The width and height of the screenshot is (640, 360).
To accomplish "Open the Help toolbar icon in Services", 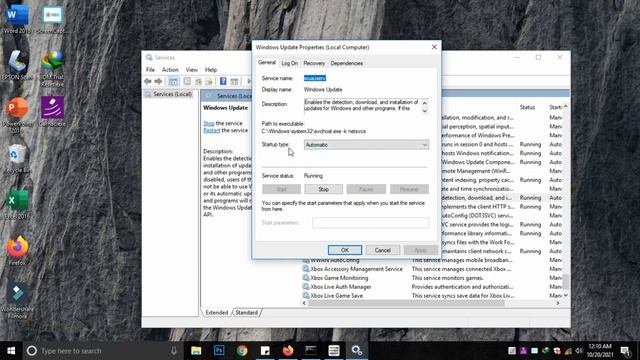I will tap(223, 82).
